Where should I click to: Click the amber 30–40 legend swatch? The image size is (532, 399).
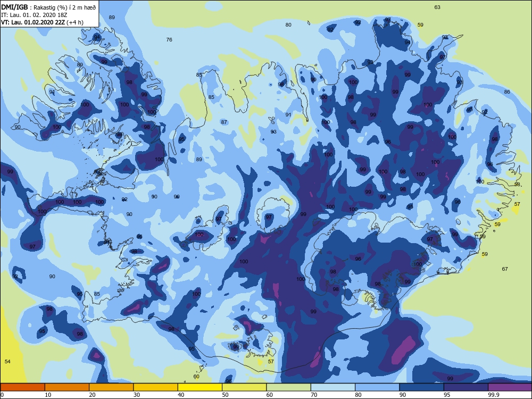click(x=156, y=387)
